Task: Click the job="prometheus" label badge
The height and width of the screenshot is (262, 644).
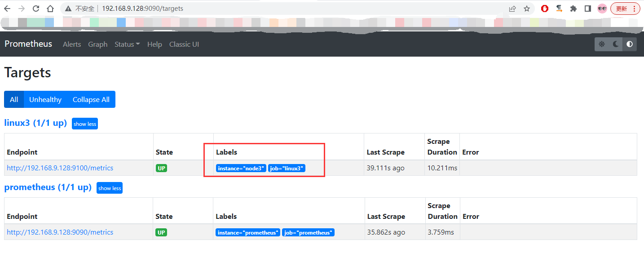Action: pos(308,232)
